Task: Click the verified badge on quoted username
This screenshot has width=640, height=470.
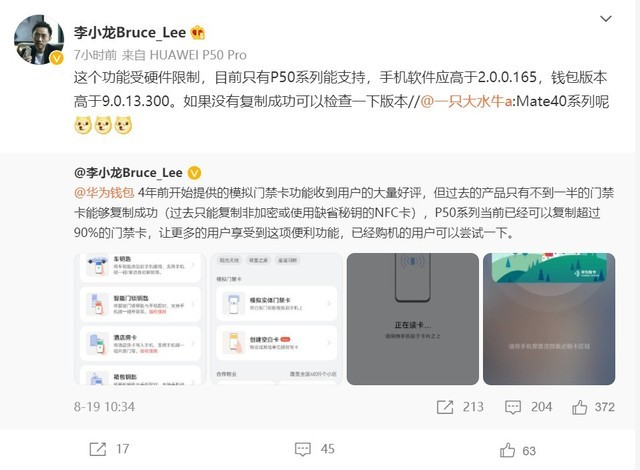Action: pyautogui.click(x=194, y=173)
